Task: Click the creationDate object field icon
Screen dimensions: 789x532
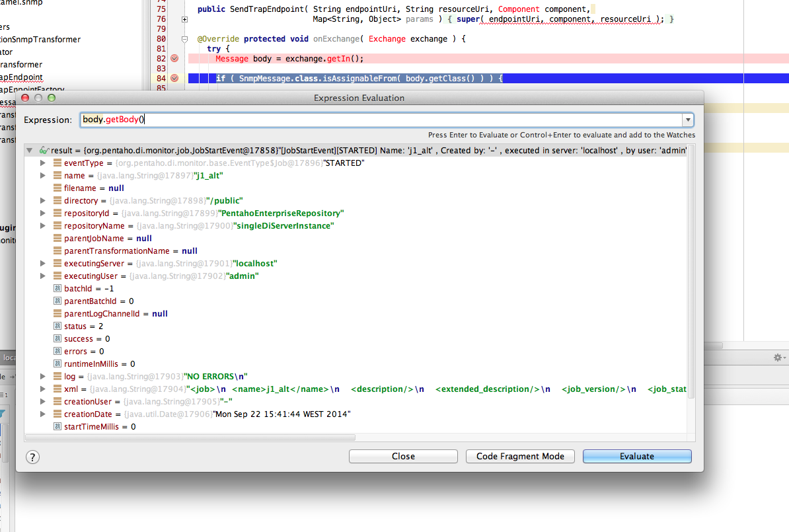Action: [x=57, y=414]
